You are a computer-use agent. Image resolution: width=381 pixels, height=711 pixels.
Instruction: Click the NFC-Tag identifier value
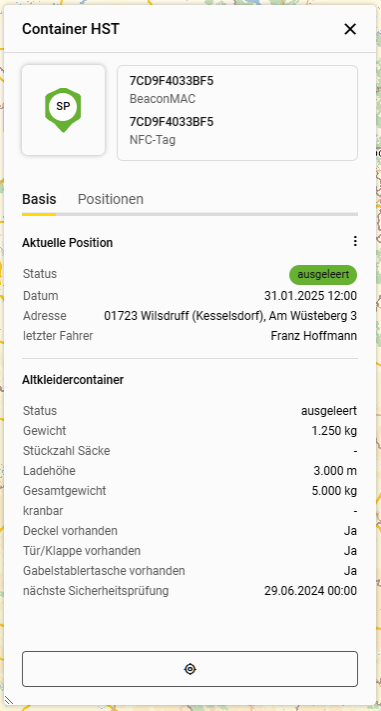(x=171, y=122)
